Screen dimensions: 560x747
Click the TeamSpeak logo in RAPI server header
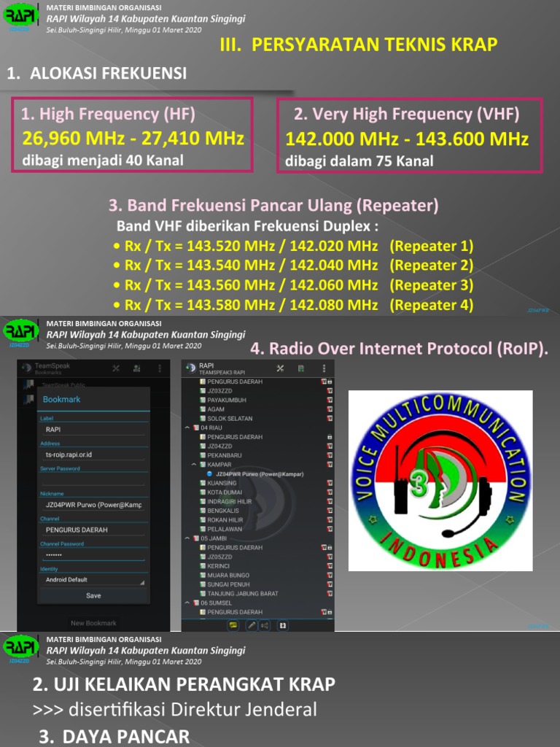191,368
